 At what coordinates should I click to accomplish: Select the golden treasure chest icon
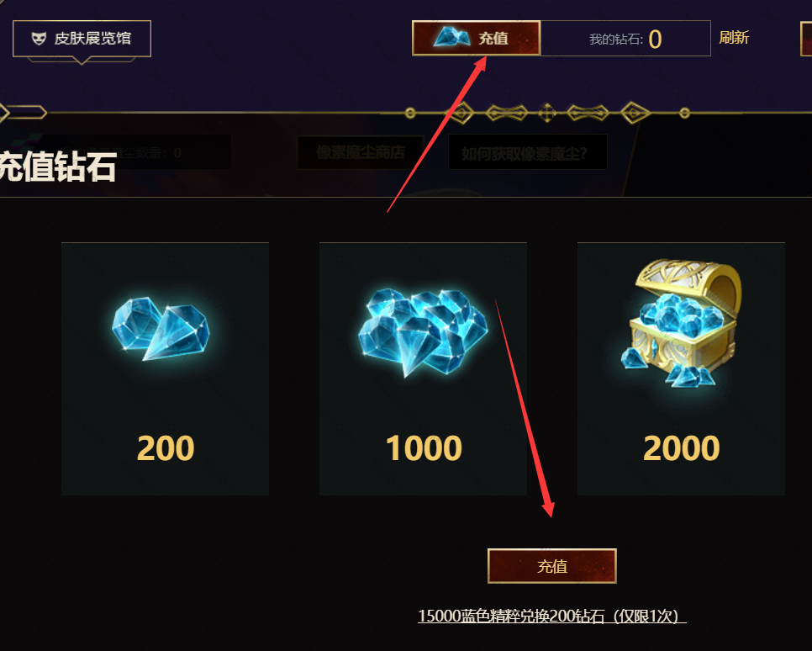click(682, 324)
